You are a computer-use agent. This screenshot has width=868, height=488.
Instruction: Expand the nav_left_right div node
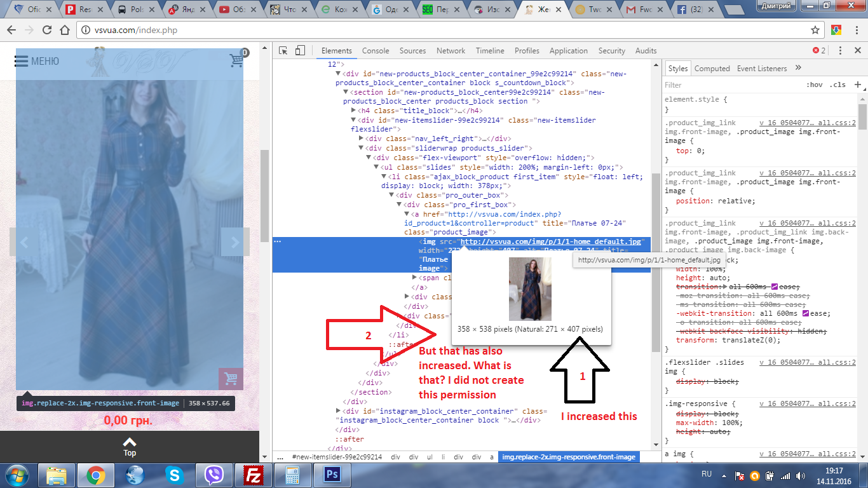[362, 139]
